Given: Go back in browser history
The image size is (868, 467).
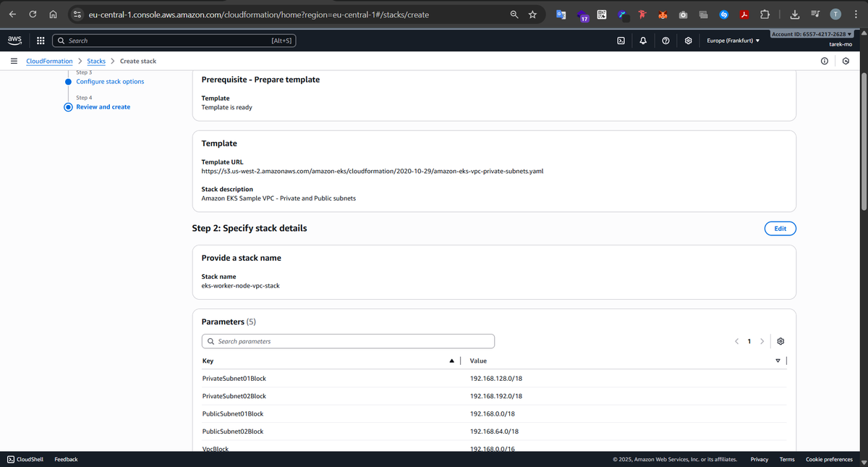Looking at the screenshot, I should coord(12,14).
